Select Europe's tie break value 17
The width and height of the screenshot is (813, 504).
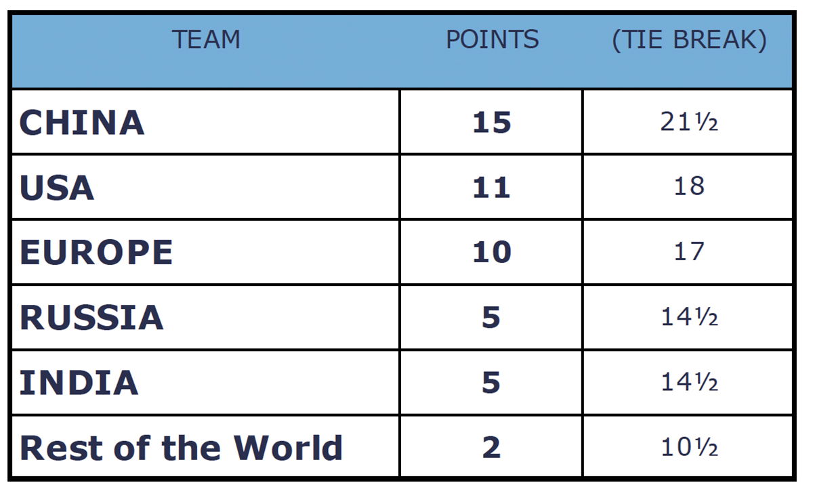point(688,252)
